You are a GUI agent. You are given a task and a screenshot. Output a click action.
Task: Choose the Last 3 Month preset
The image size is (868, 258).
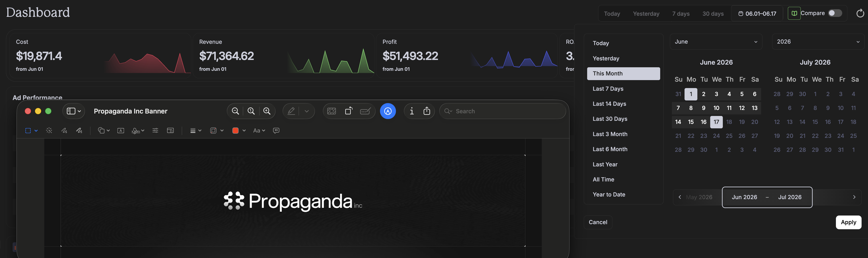coord(623,134)
